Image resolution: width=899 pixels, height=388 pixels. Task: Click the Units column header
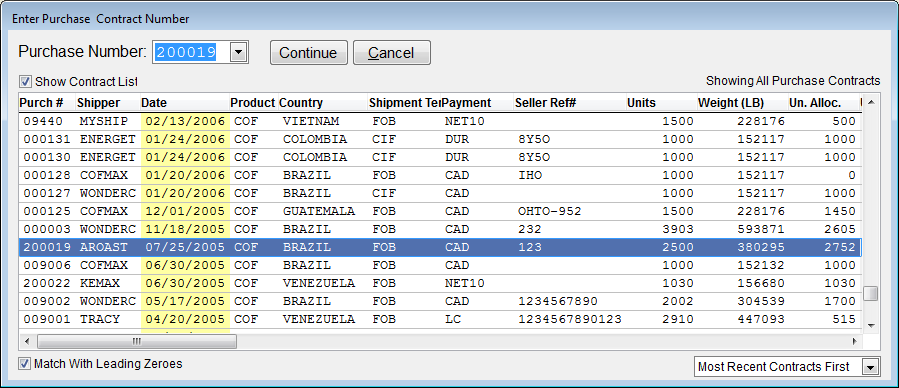pos(661,103)
